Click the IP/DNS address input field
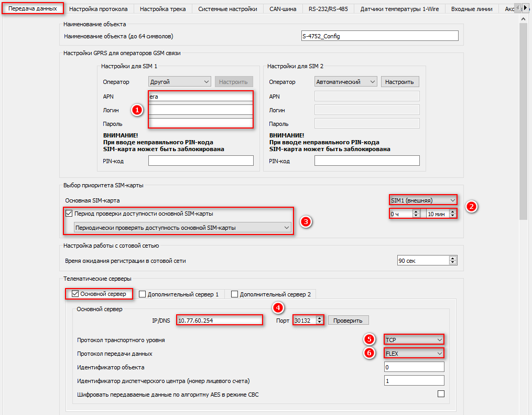The width and height of the screenshot is (532, 415). coord(219,320)
